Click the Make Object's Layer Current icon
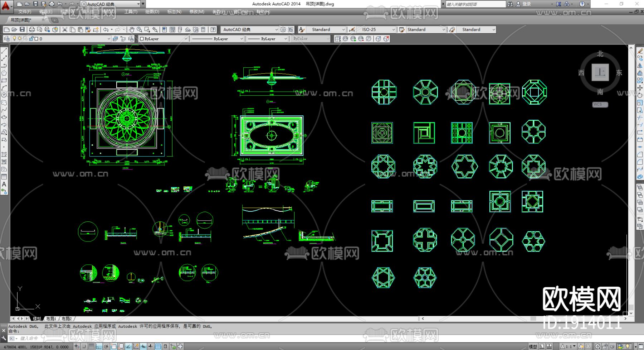This screenshot has height=350, width=644. point(115,39)
